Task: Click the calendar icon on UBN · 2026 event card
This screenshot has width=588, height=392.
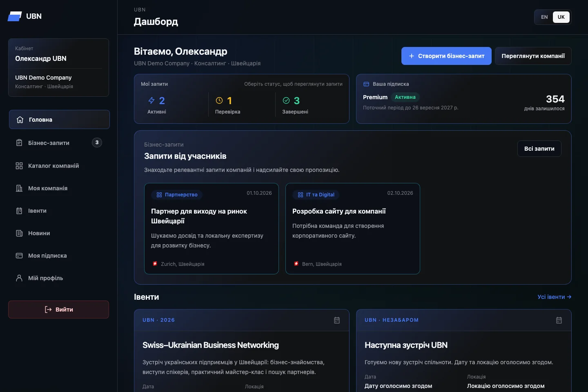Action: pyautogui.click(x=337, y=320)
